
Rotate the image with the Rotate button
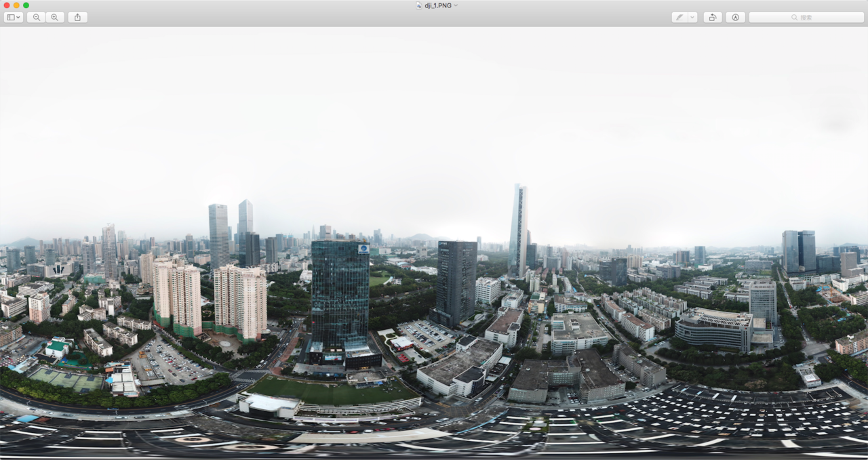pyautogui.click(x=712, y=17)
